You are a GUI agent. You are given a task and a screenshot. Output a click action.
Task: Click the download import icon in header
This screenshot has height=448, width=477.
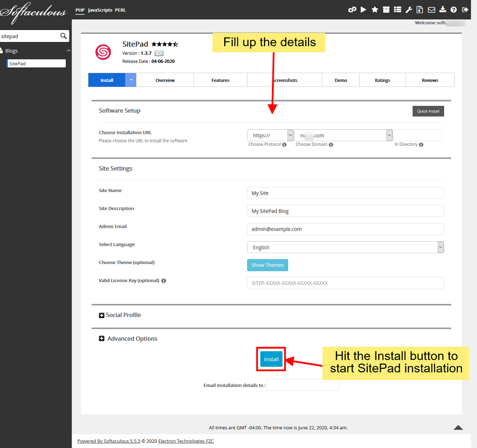coord(443,10)
